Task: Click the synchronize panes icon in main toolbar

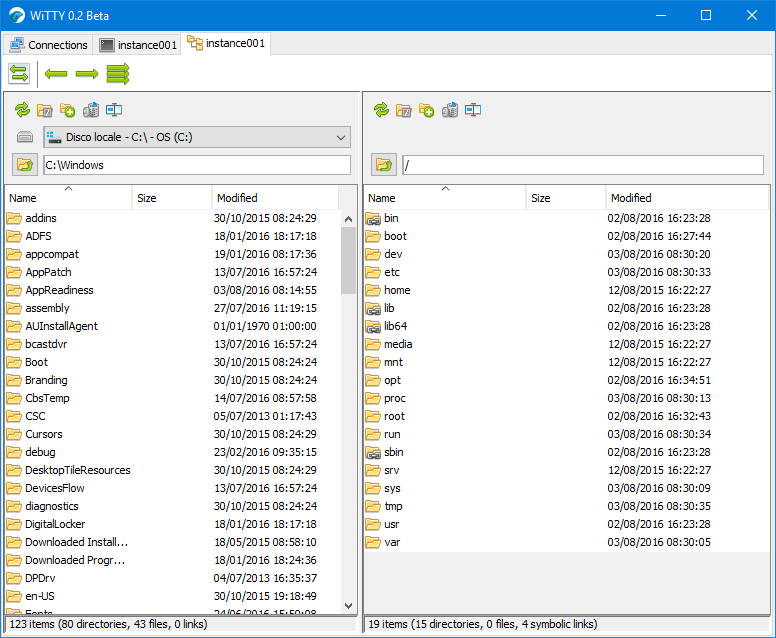Action: (19, 74)
